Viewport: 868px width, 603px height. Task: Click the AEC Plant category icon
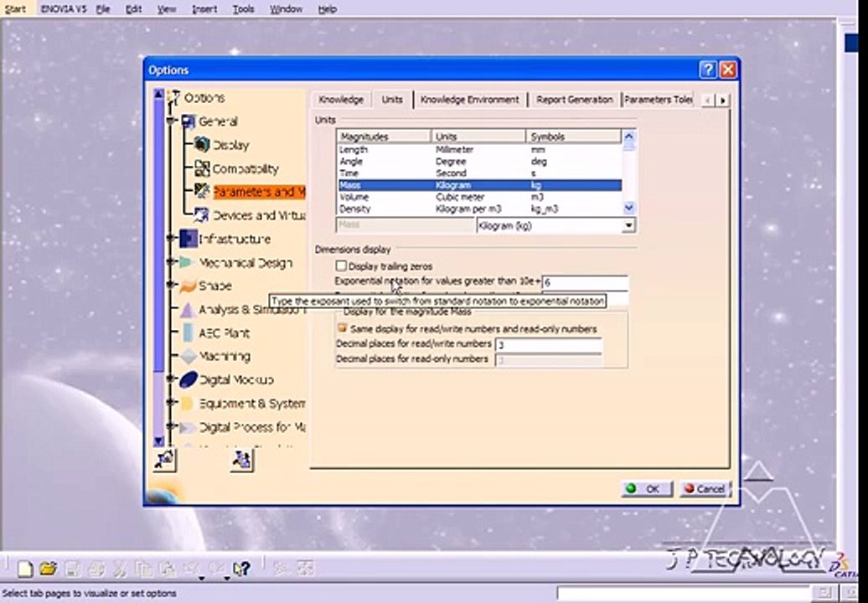coord(189,333)
